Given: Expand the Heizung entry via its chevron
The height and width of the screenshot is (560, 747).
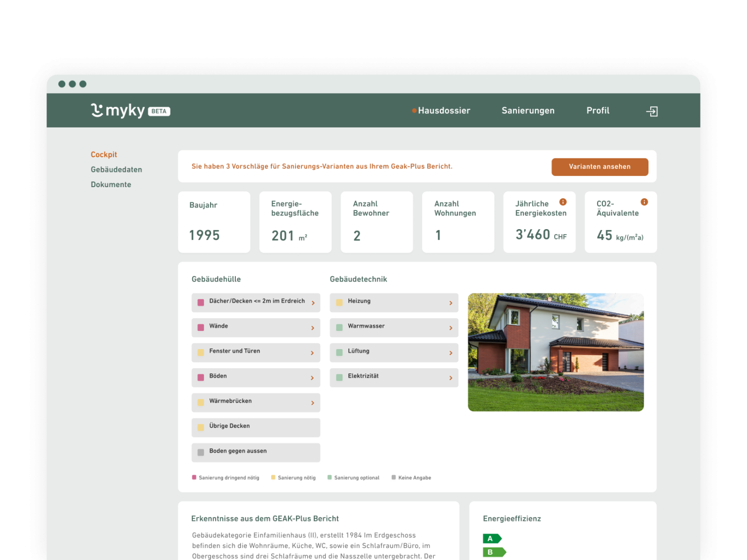Looking at the screenshot, I should 450,303.
